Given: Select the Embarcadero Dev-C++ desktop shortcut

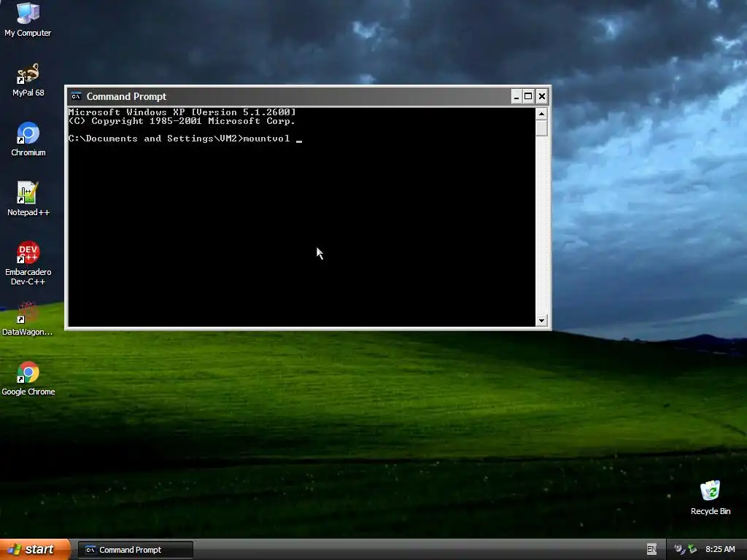Looking at the screenshot, I should click(28, 263).
